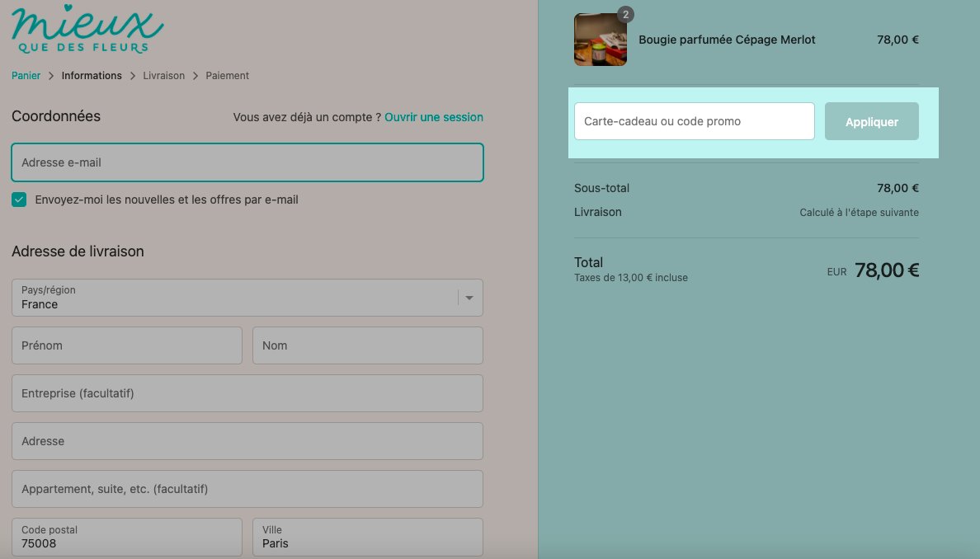Open the France country selector

[x=247, y=298]
